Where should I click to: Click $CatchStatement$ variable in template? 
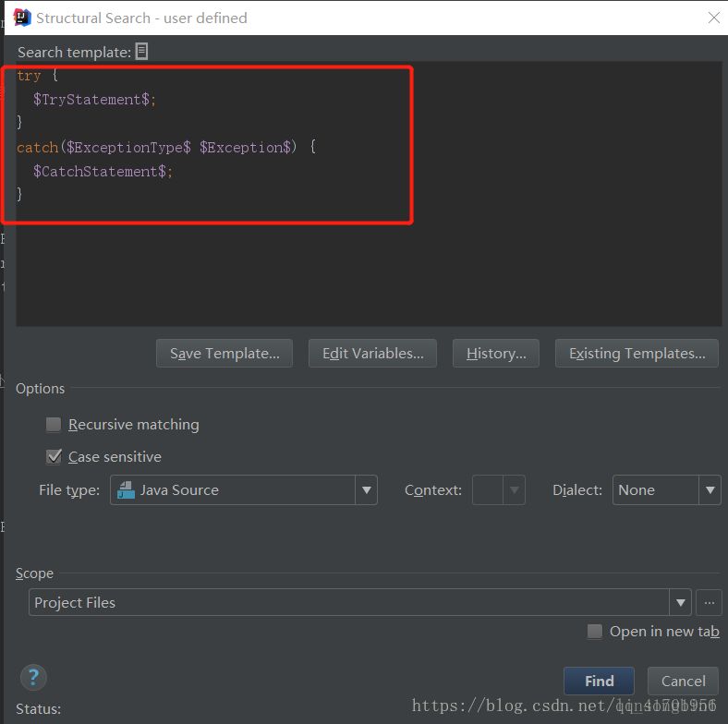pyautogui.click(x=100, y=172)
